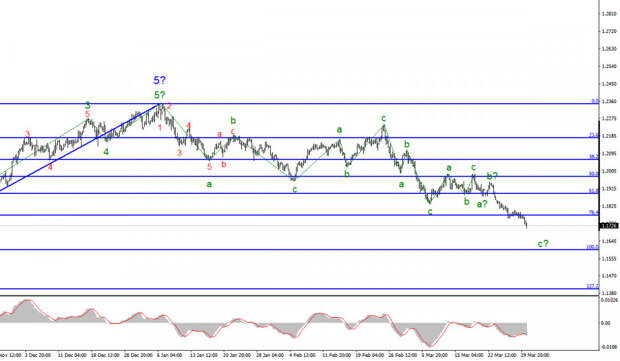This screenshot has height=361, width=620.
Task: Click the '4 Feb 12:00' time axis label
Action: [302, 355]
